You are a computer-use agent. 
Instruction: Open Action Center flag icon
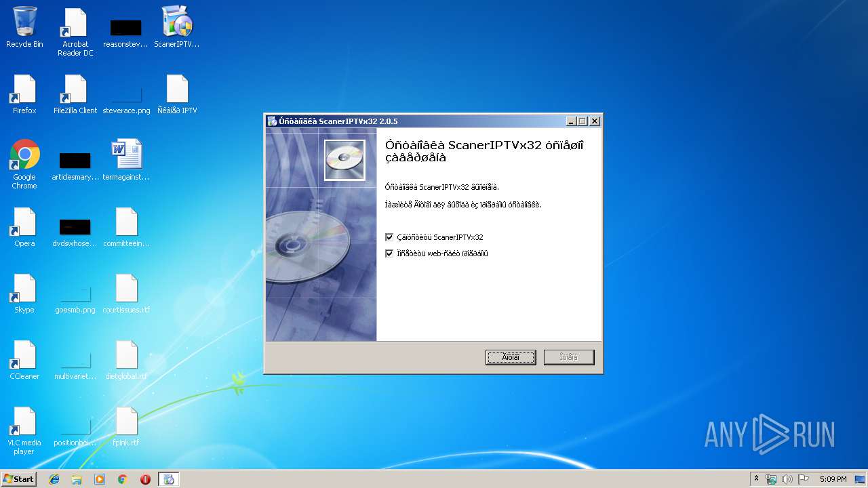coord(804,479)
